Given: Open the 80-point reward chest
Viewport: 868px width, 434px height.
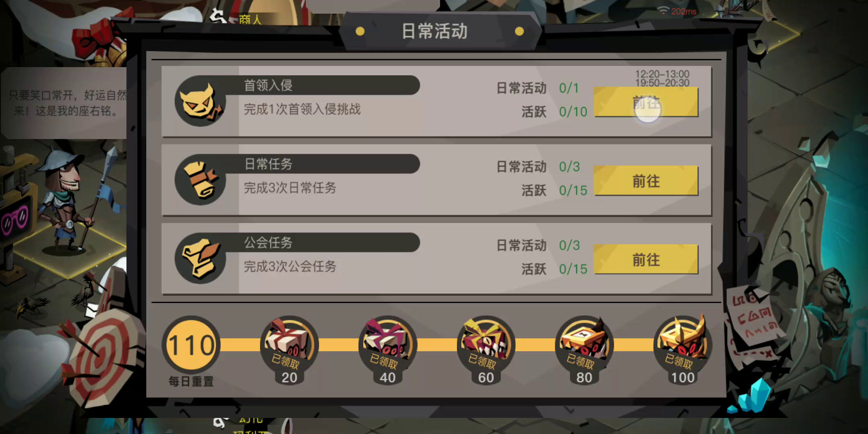Looking at the screenshot, I should pyautogui.click(x=584, y=346).
